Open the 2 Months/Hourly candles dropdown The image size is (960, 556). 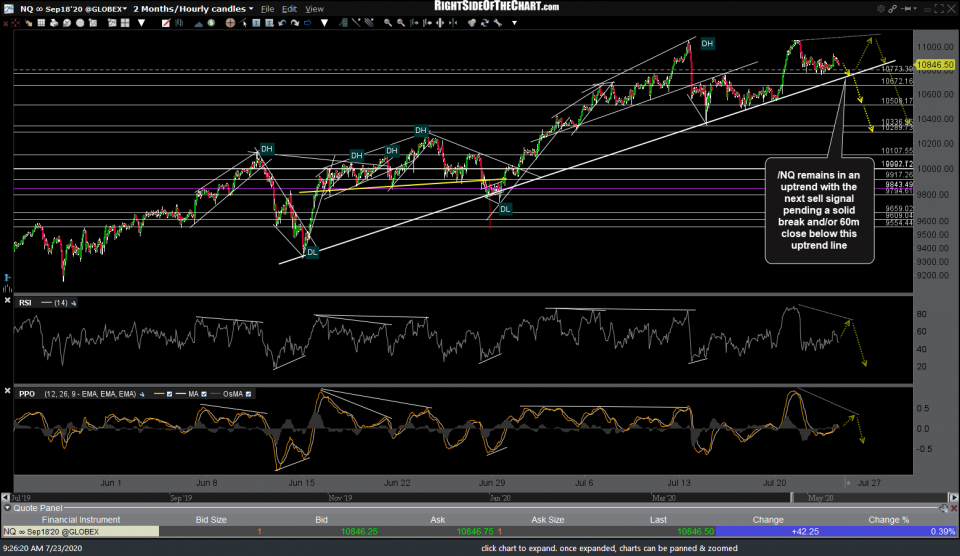click(251, 9)
